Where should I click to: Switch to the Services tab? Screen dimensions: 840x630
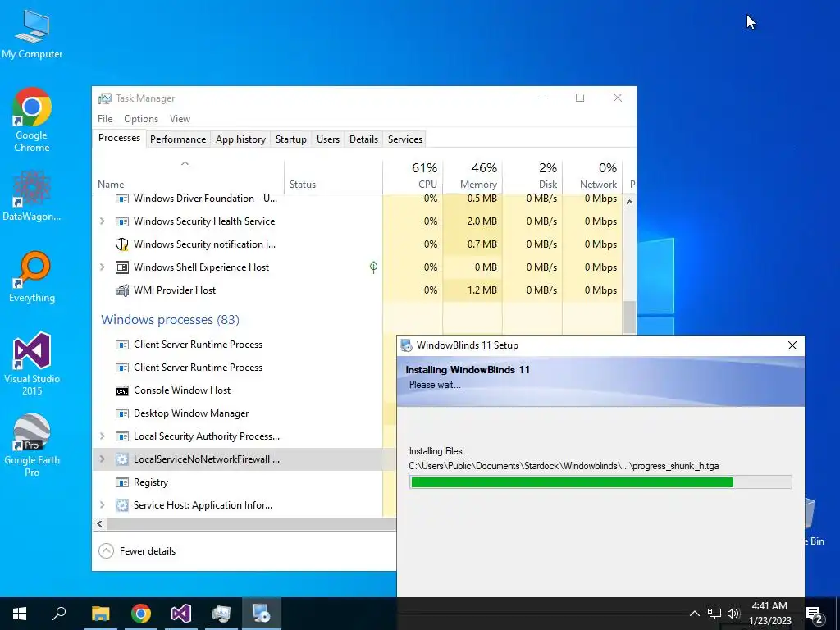[x=405, y=139]
